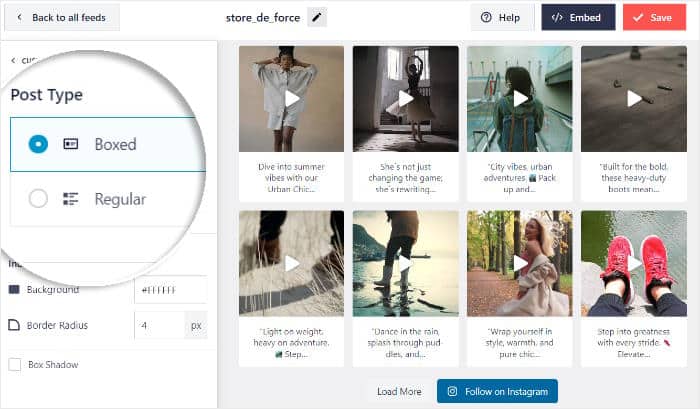Open the Background color swatch
This screenshot has height=409, width=700.
14,289
